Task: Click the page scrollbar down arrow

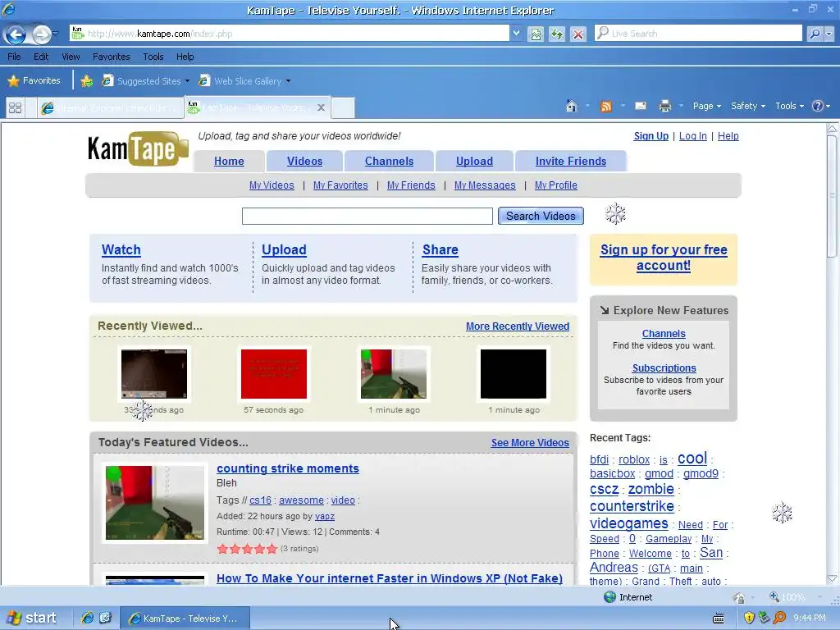Action: 833,578
